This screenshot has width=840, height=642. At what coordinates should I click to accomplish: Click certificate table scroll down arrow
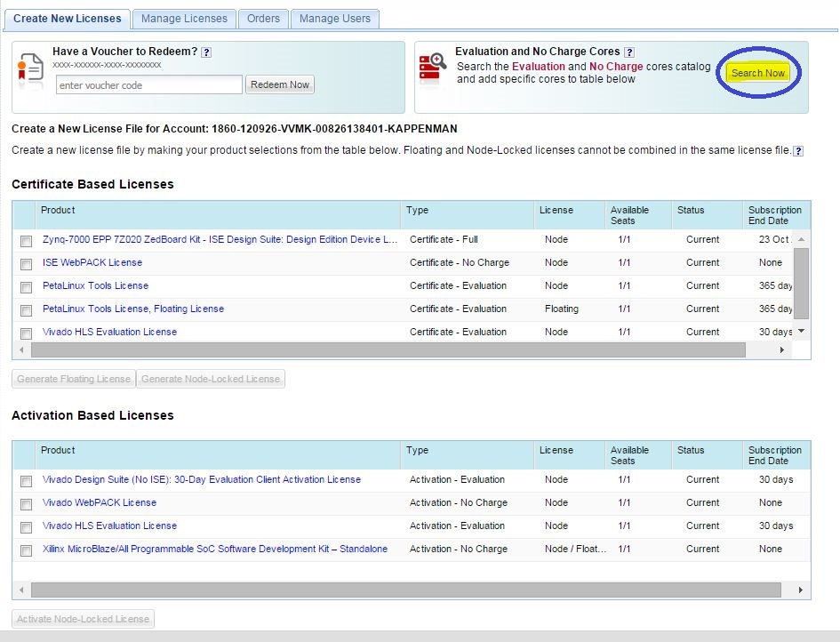[801, 331]
